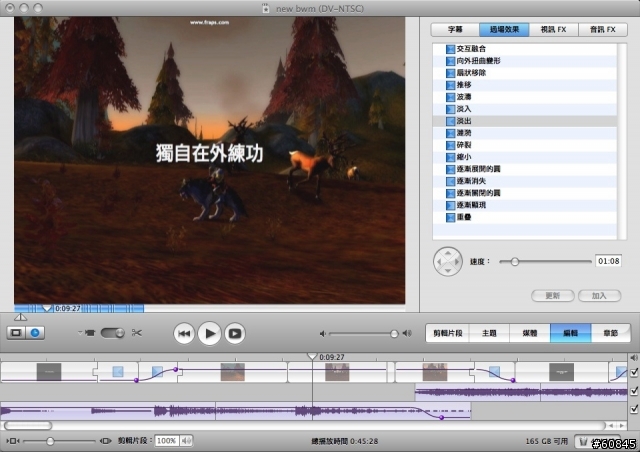
Task: Click the scrollbar right arrow
Action: [622, 425]
